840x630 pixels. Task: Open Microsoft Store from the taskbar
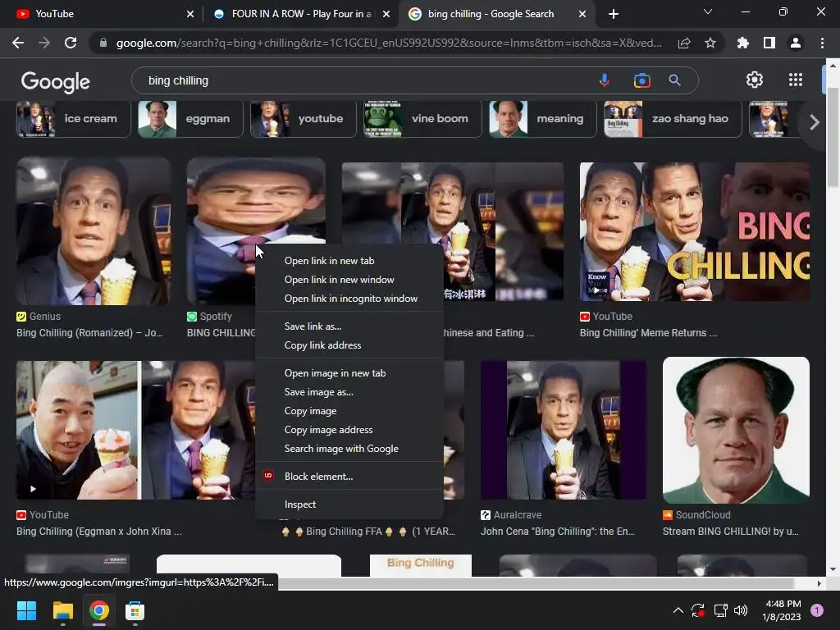click(135, 610)
